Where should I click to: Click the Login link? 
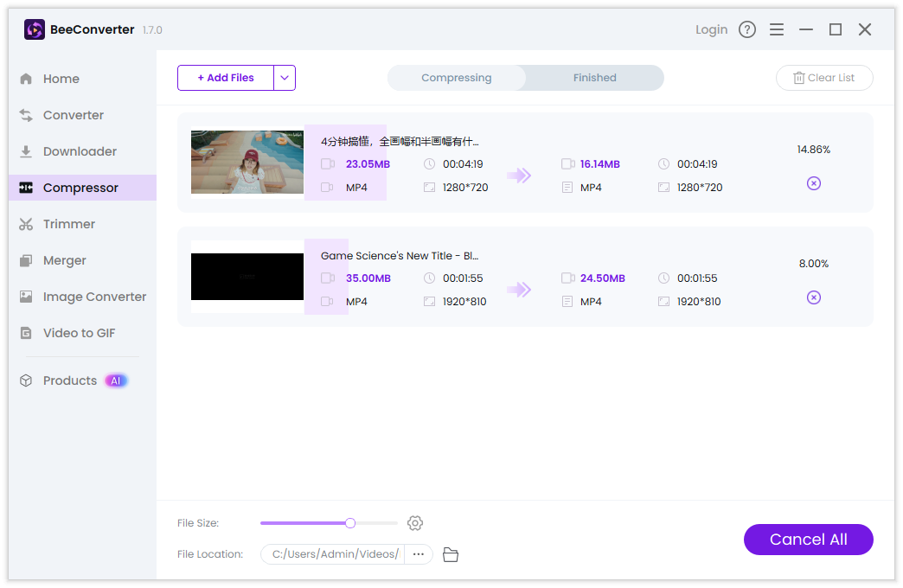[711, 29]
